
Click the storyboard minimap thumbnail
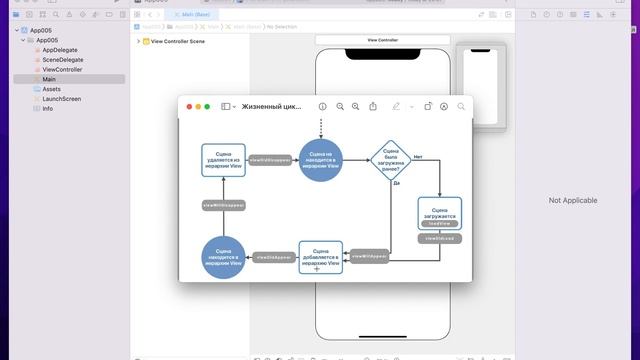click(x=481, y=87)
